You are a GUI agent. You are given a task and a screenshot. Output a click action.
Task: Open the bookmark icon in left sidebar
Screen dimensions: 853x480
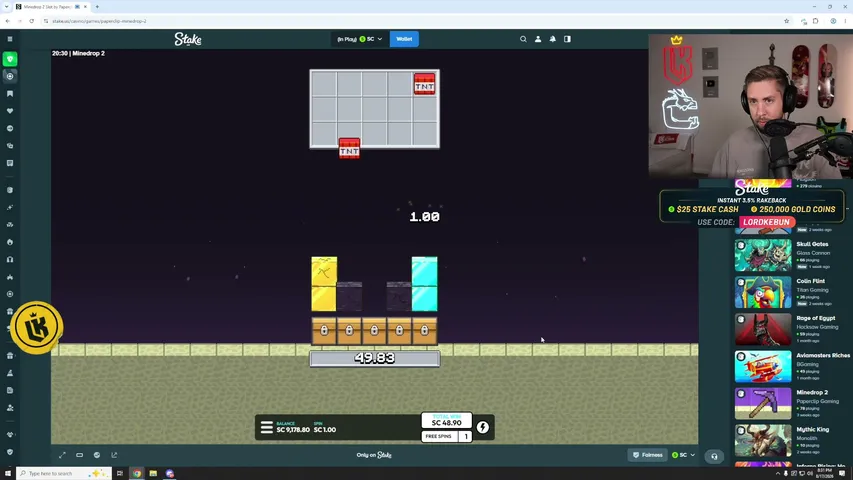pos(10,94)
